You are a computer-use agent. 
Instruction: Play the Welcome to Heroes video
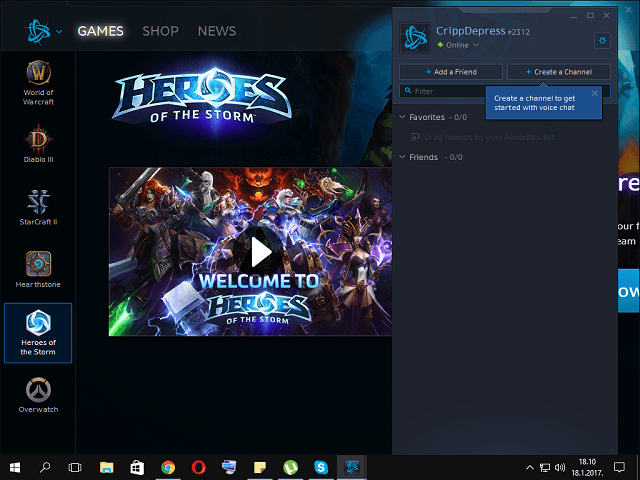click(261, 252)
